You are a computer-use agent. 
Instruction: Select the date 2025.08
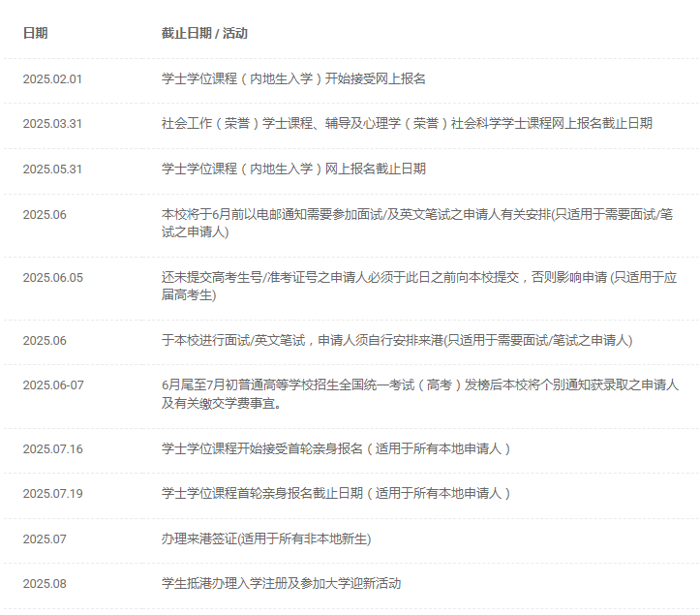tap(45, 584)
